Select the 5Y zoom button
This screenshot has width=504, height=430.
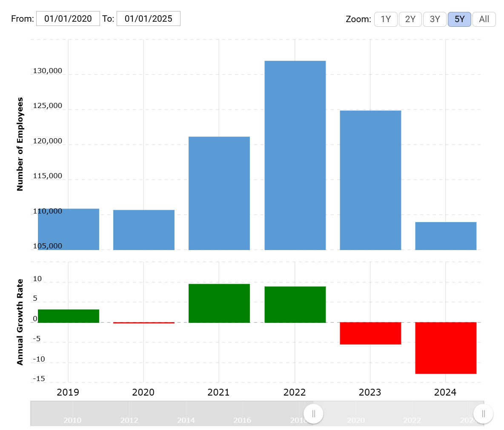(x=459, y=19)
